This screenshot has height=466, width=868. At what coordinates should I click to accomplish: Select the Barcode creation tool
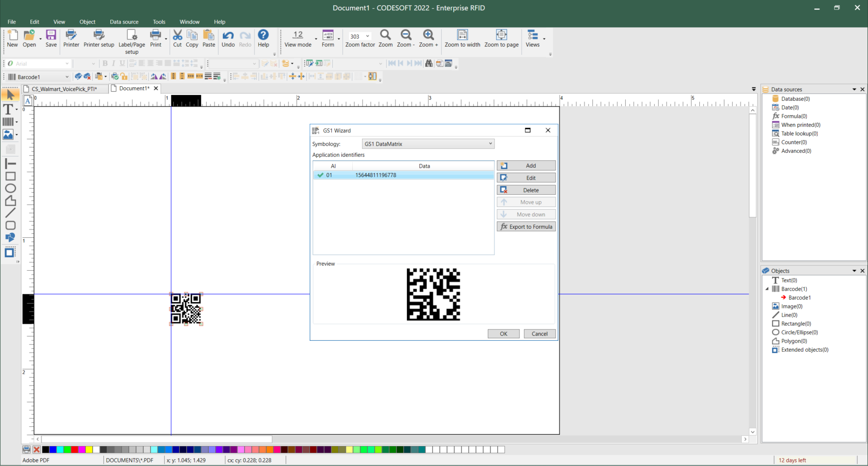point(8,122)
